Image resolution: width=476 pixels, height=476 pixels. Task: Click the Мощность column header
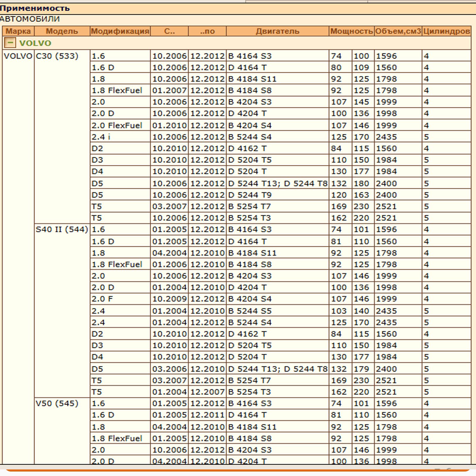[352, 31]
